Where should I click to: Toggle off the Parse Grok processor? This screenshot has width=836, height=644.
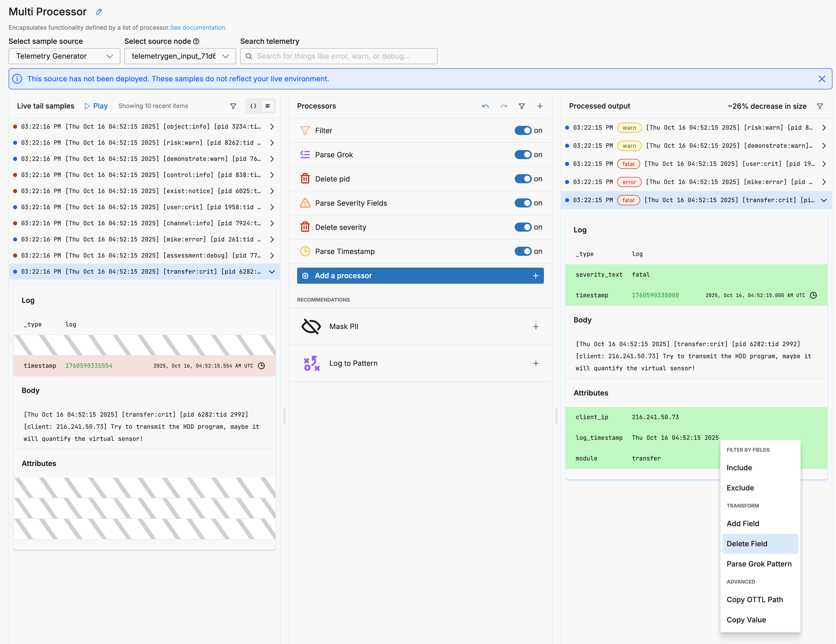point(522,155)
